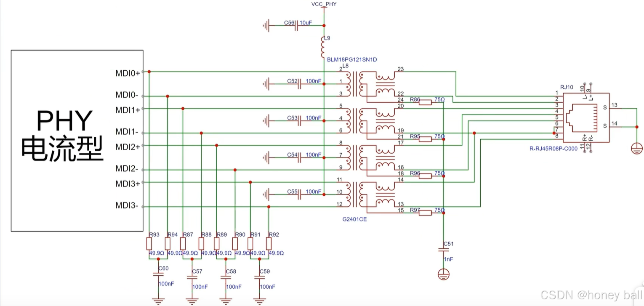This screenshot has height=306, width=644.
Task: Click the earth ground near RJ10
Action: point(636,148)
